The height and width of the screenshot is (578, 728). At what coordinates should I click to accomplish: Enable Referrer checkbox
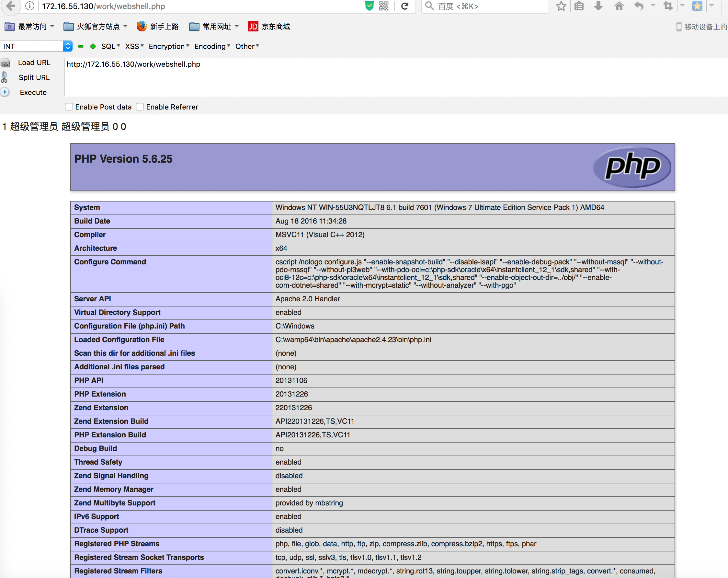[x=140, y=107]
